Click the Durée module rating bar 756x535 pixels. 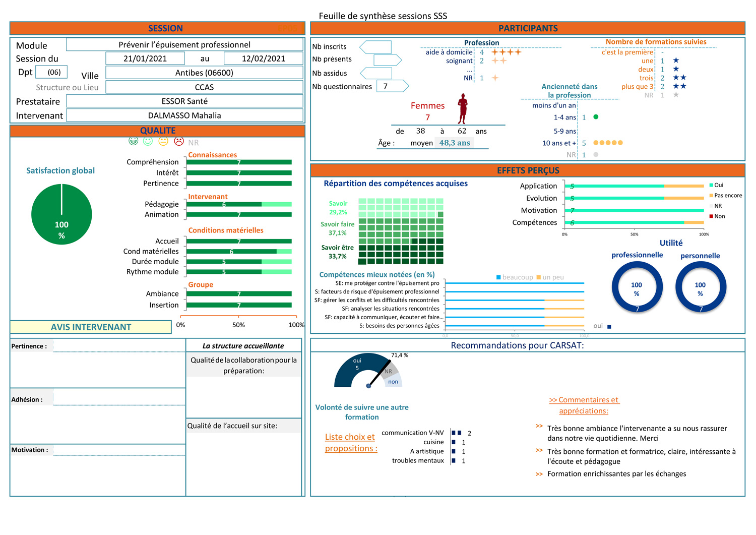coord(239,262)
